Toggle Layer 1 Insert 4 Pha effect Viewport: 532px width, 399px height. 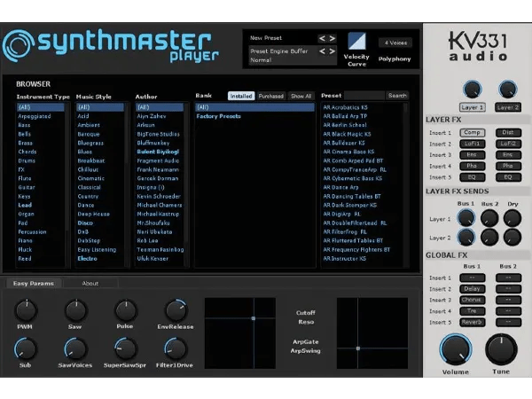tap(472, 166)
